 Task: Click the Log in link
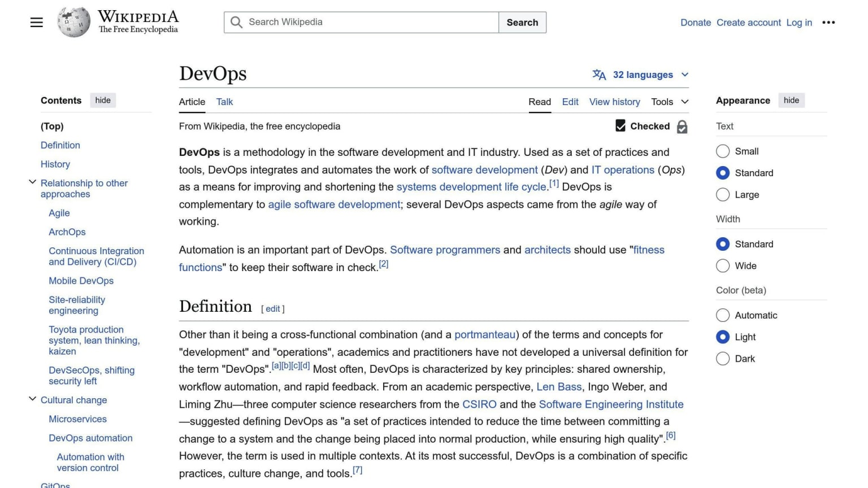tap(799, 23)
